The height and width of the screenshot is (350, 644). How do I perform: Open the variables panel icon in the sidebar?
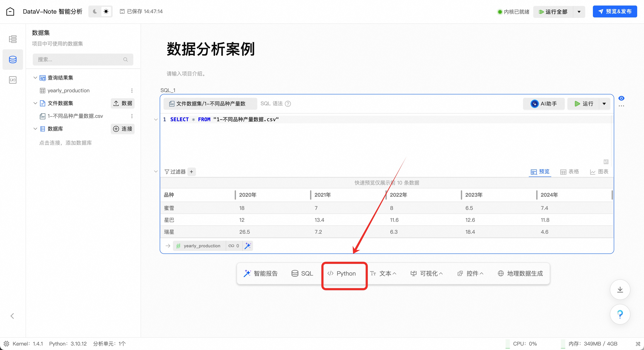coord(13,80)
